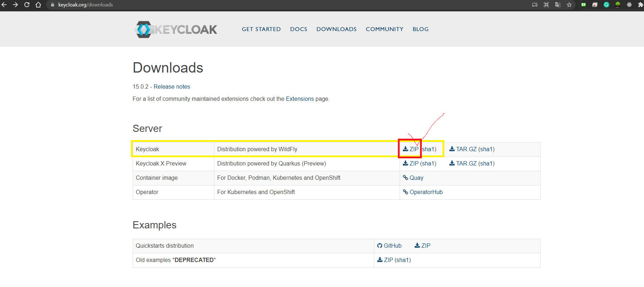Select 'For Docker, Podman, Kubernetes and OpenShift' text
Viewport: 644px width, 287px height.
[x=279, y=178]
